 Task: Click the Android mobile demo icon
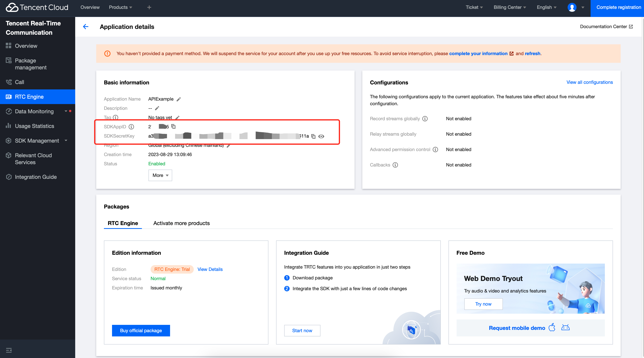pos(565,328)
